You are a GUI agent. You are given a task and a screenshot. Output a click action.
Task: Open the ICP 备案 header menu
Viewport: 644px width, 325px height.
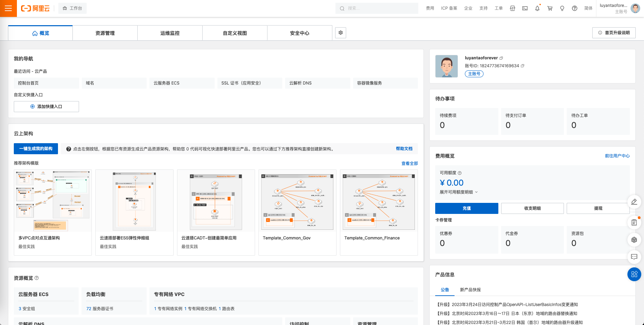[x=449, y=8]
